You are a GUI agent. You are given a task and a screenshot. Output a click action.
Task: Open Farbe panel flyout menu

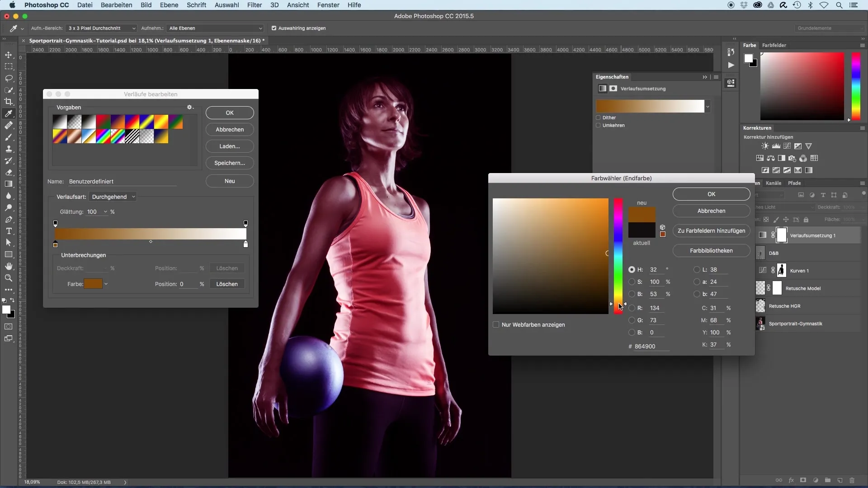click(862, 45)
